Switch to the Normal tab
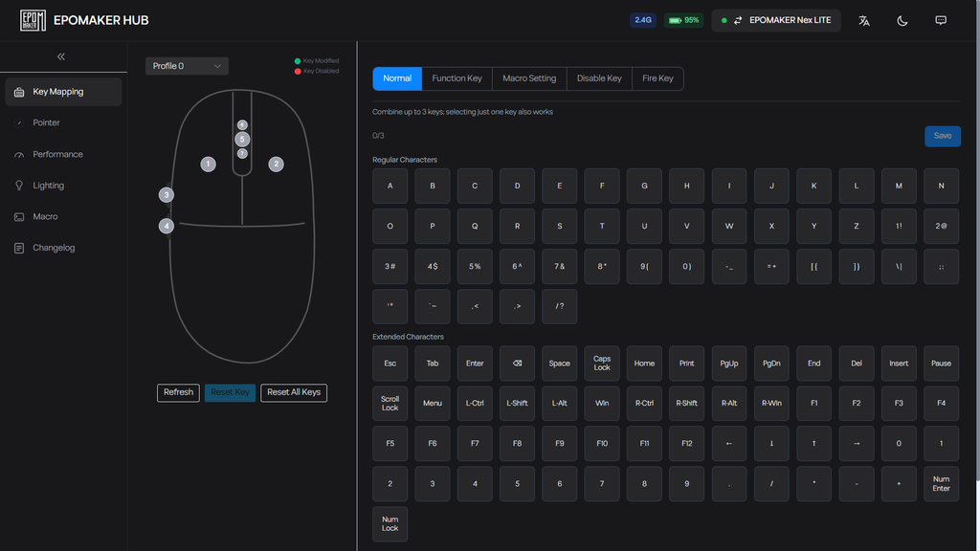 coord(397,78)
